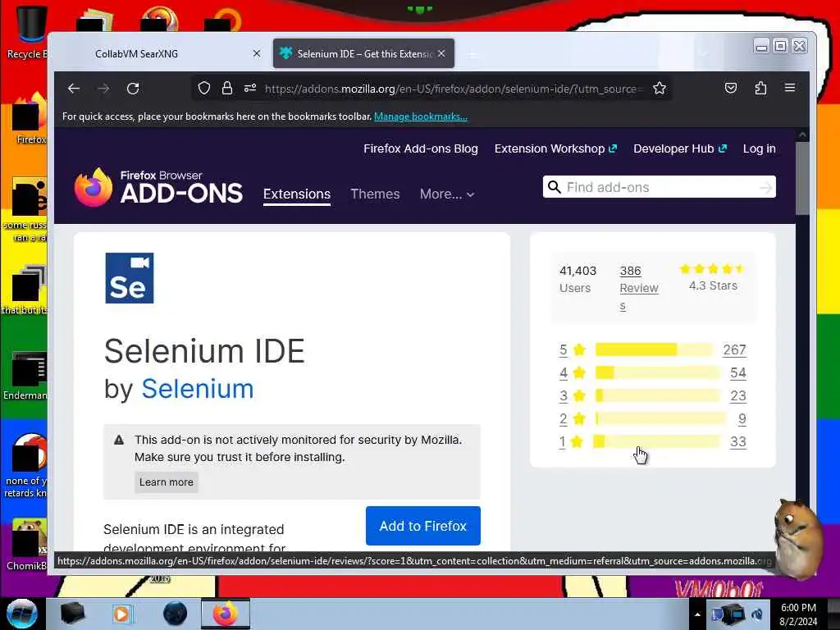The image size is (840, 630).
Task: Expand the More... dropdown menu
Action: pyautogui.click(x=447, y=194)
